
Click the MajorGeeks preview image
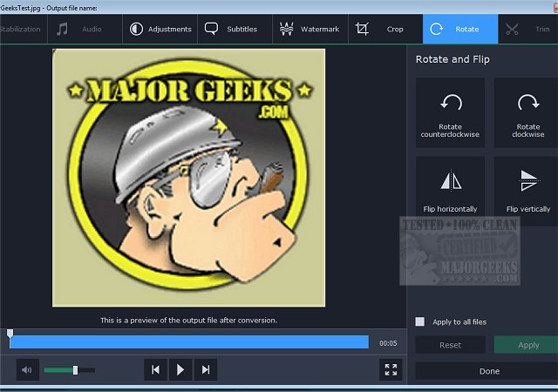(188, 178)
